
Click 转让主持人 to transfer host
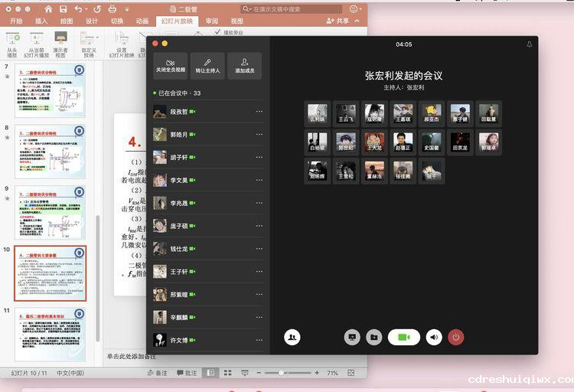pos(207,66)
